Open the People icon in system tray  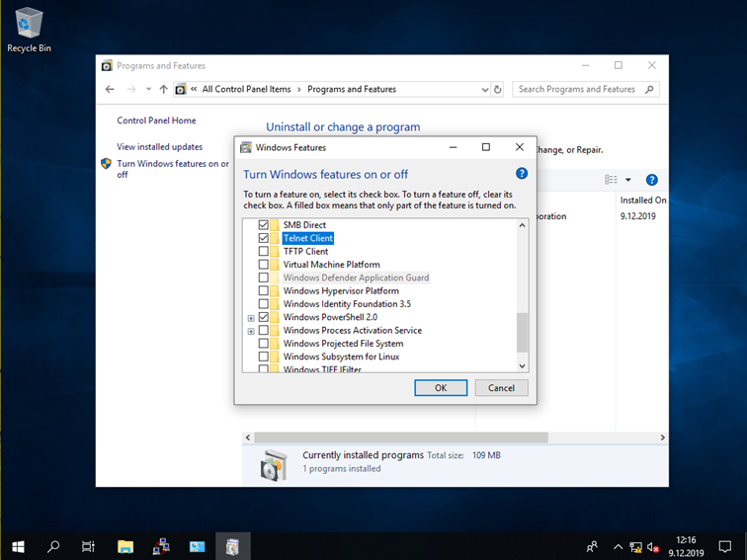point(592,546)
